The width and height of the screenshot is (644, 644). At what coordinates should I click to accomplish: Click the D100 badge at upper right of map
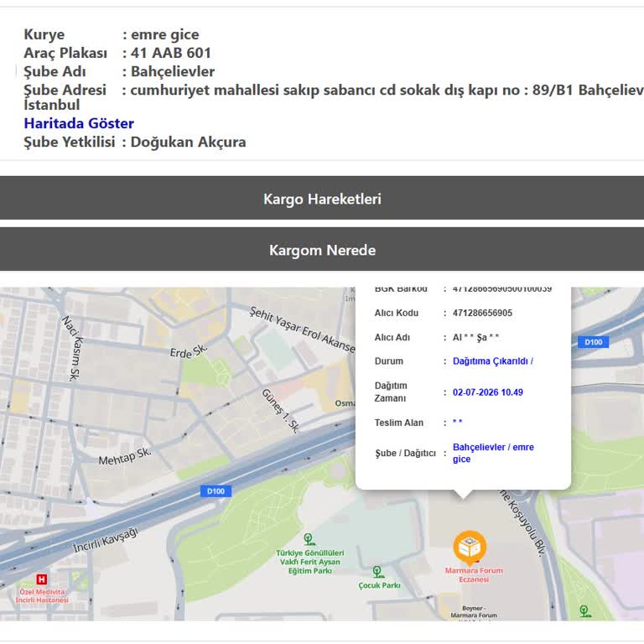[593, 342]
